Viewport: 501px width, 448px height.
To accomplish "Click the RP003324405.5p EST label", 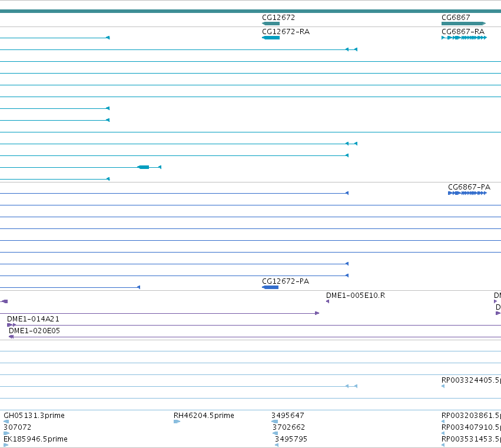I will [471, 380].
